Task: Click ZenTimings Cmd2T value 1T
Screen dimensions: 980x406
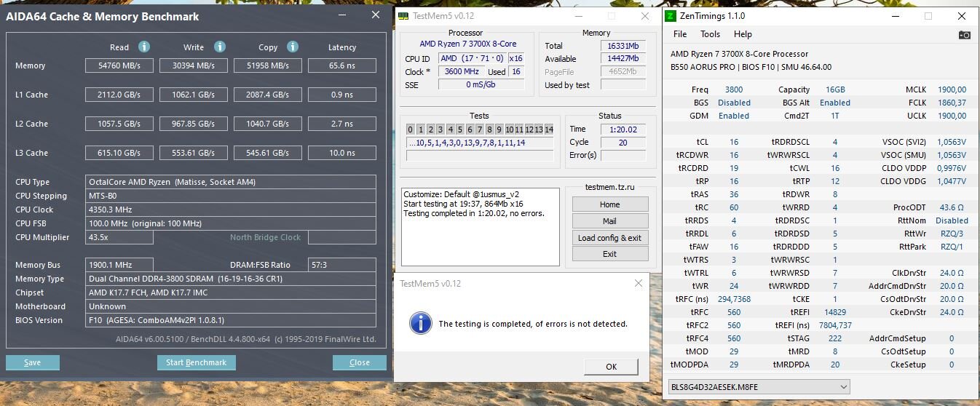Action: (x=834, y=116)
